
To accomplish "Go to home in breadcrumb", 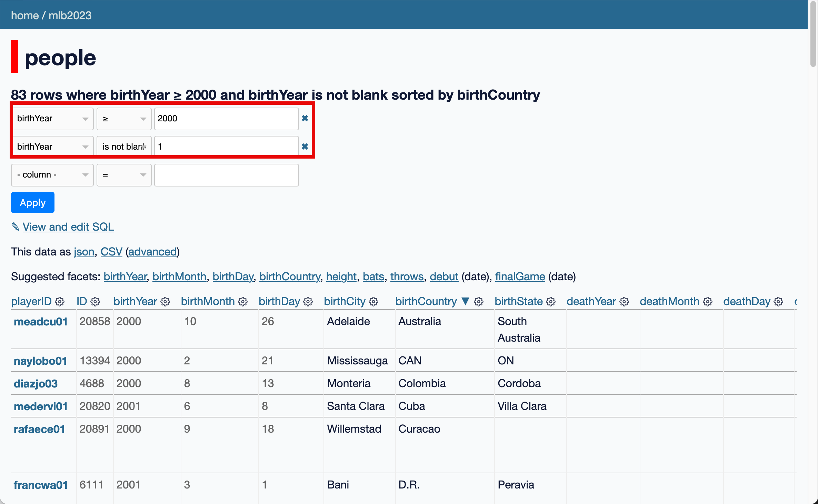I will [x=25, y=16].
